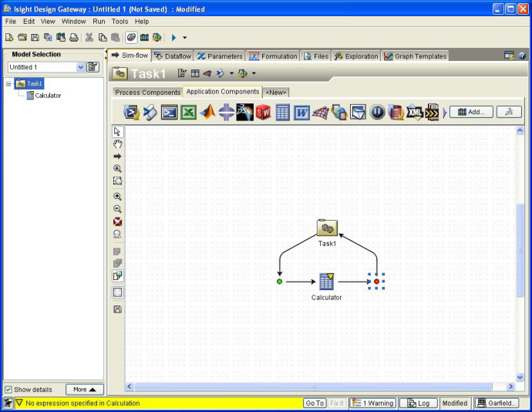Screen dimensions: 532x412
Task: Click the Go To button
Action: point(315,404)
